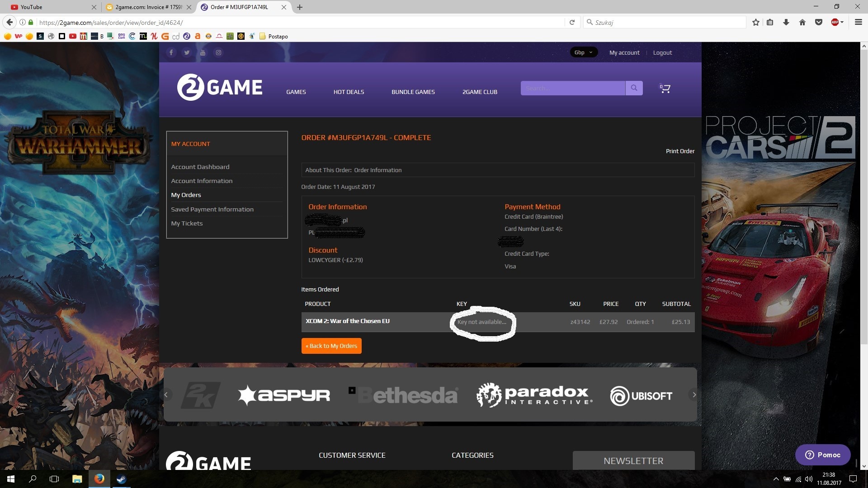The width and height of the screenshot is (868, 488).
Task: Open the Windows Start menu
Action: pos(11,479)
